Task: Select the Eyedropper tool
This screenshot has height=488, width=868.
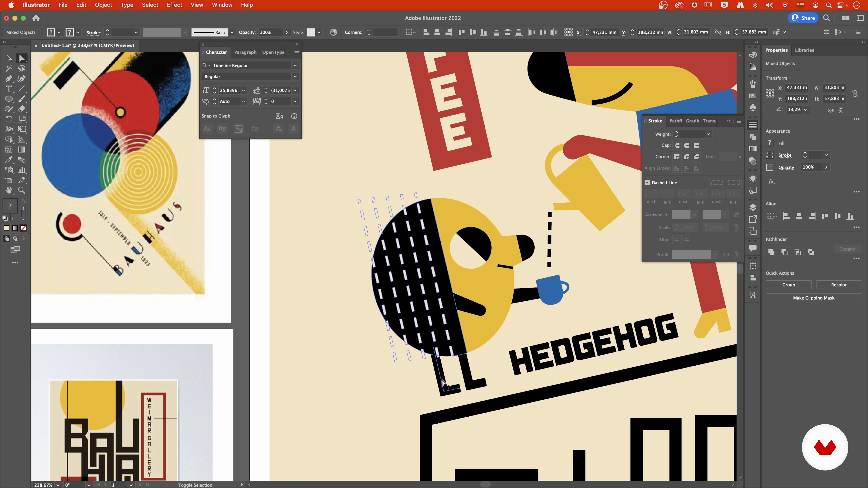Action: [9, 160]
